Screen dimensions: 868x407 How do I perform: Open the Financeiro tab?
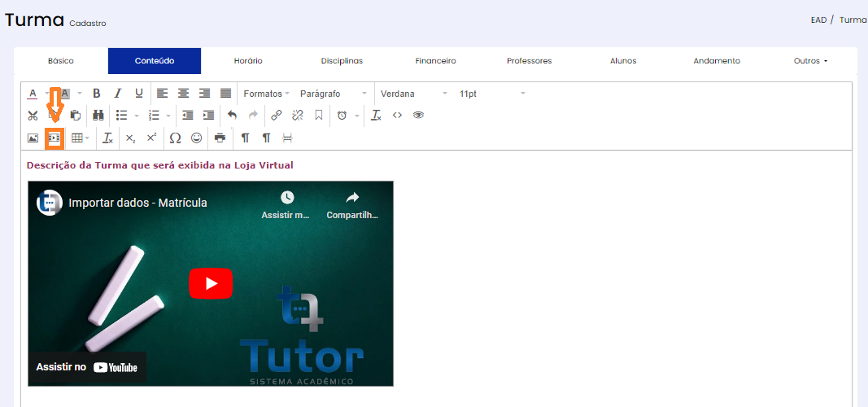point(436,61)
